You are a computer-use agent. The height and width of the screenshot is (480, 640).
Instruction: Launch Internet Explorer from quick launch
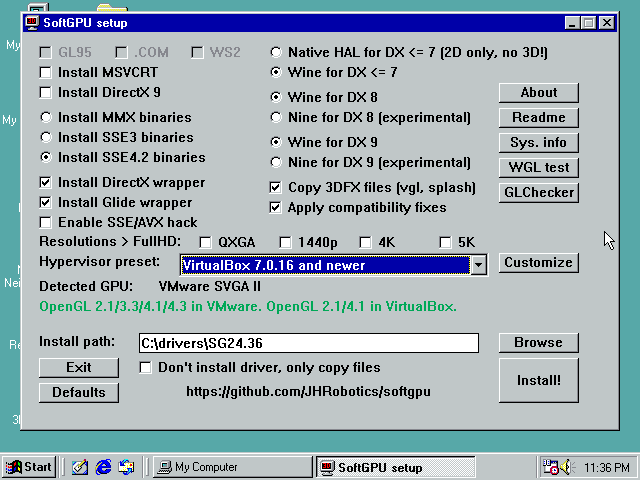pos(103,467)
